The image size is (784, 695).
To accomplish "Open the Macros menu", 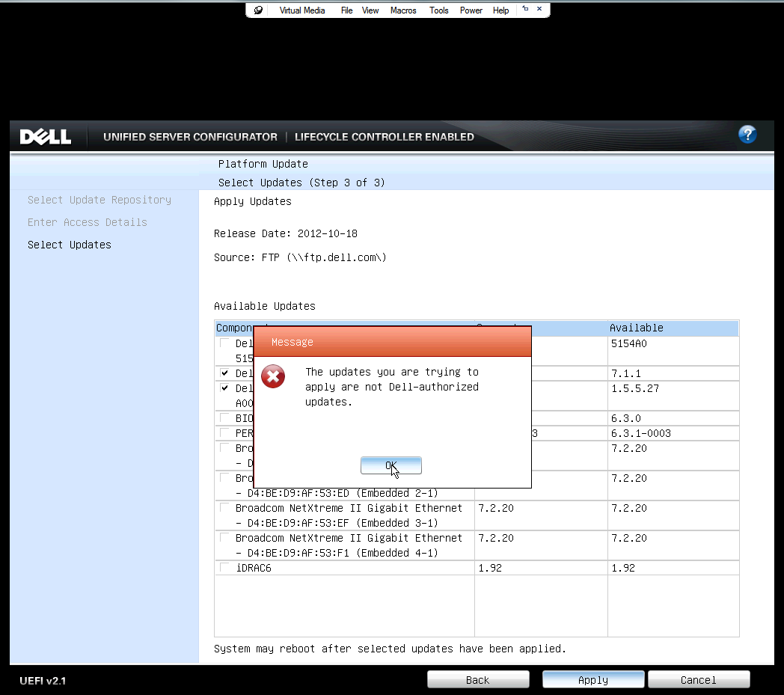I will (403, 10).
